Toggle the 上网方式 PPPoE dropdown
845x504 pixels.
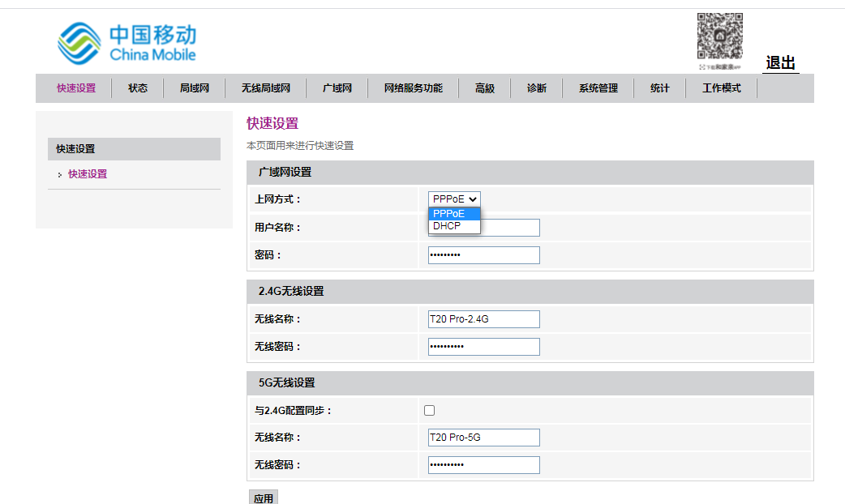(x=454, y=199)
